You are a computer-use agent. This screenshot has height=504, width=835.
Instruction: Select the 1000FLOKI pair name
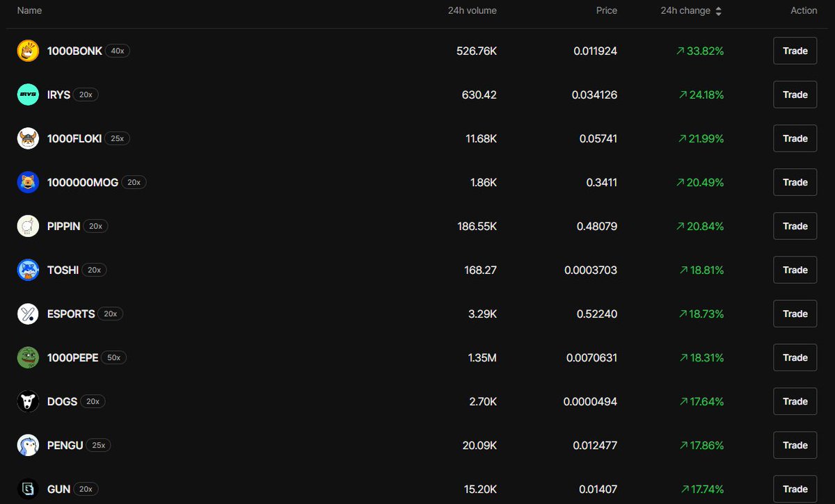74,138
